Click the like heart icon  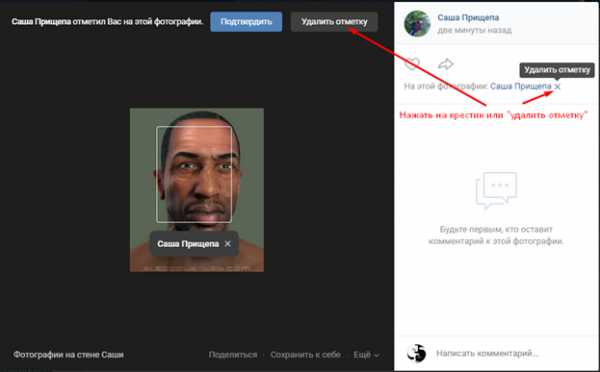coord(412,64)
